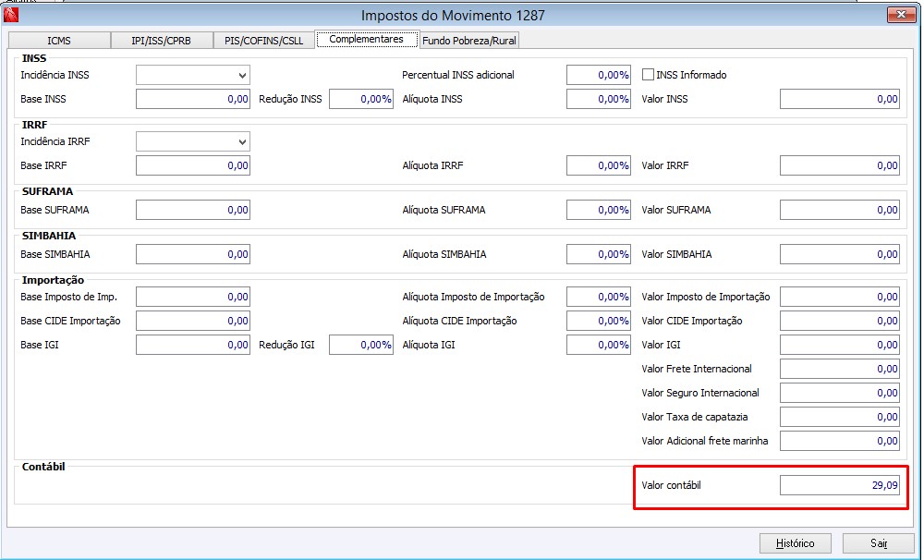Close the Impostos do Movimento window
Image resolution: width=924 pixels, height=560 pixels.
click(901, 15)
